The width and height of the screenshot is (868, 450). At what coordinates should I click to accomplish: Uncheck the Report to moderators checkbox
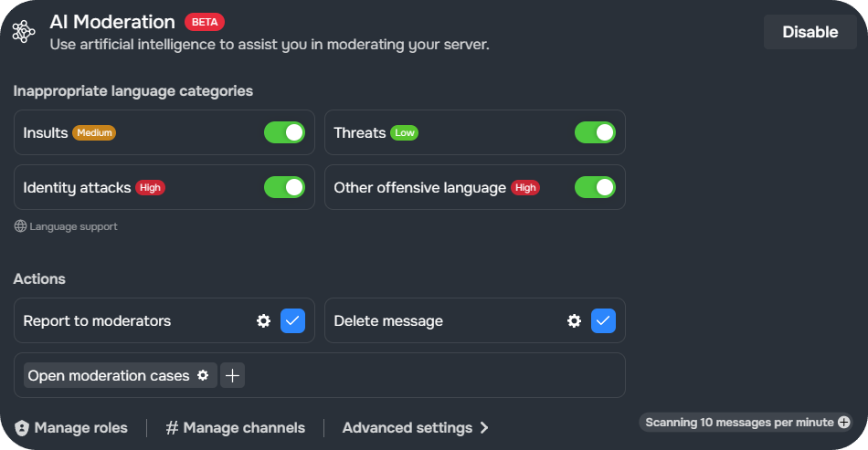coord(293,320)
